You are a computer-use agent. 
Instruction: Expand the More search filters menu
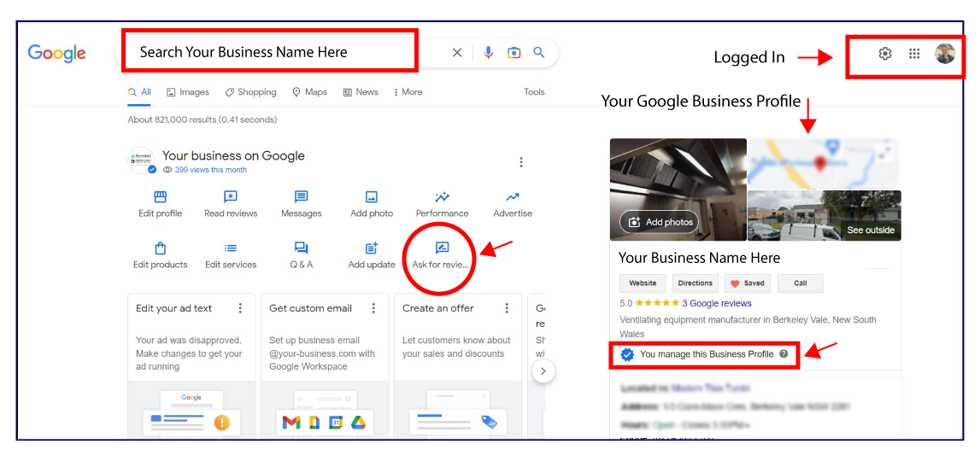[408, 92]
